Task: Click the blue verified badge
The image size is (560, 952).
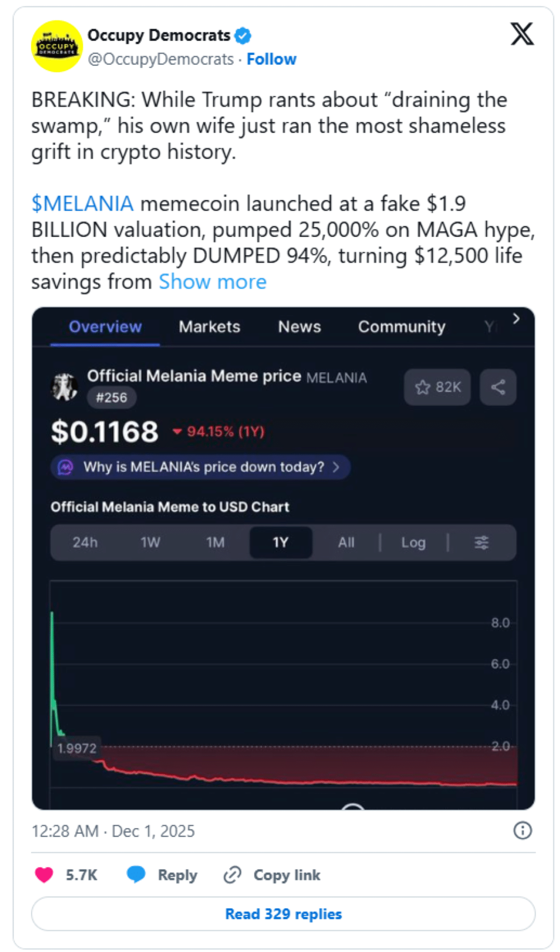Action: coord(243,35)
